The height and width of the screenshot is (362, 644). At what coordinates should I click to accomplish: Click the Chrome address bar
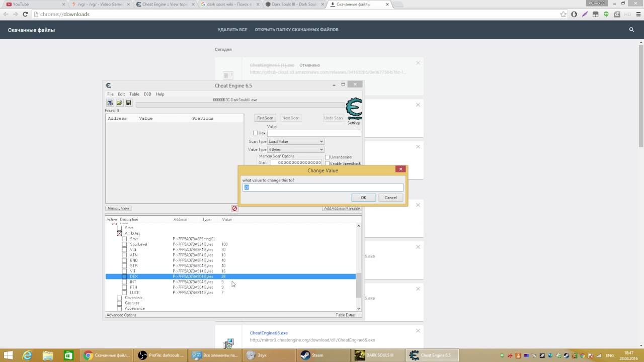(296, 14)
